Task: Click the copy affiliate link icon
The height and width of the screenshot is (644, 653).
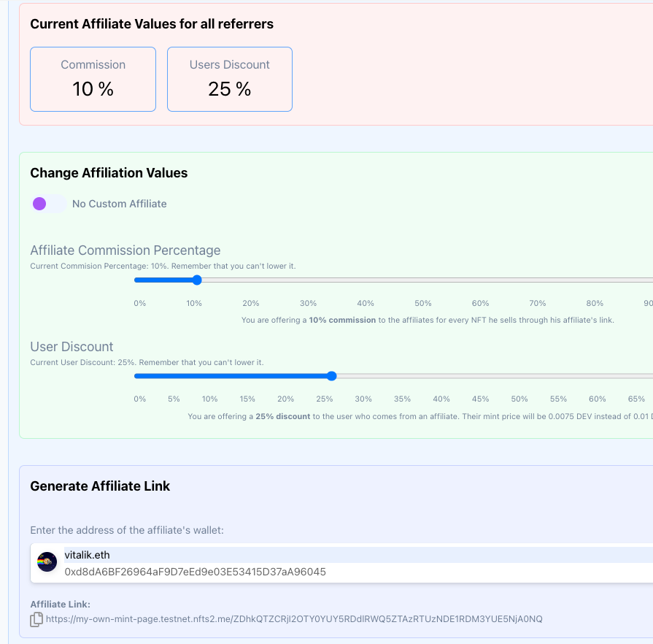Action: (x=36, y=620)
